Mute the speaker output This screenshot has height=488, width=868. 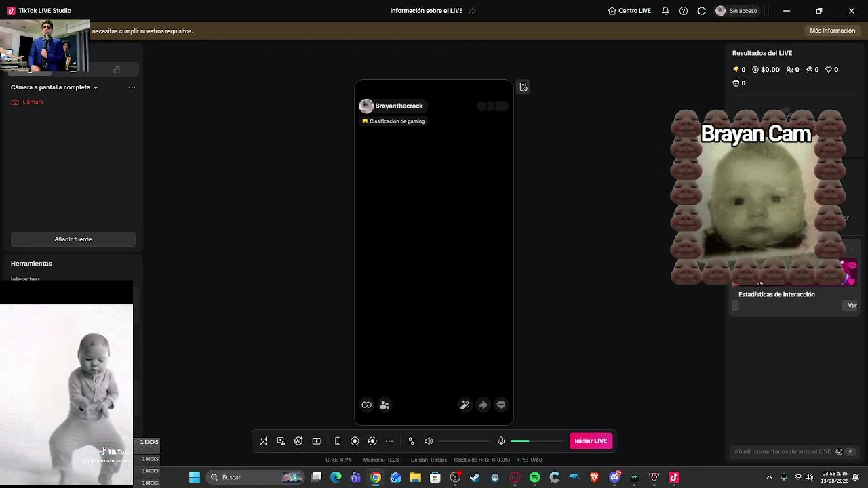(x=429, y=441)
